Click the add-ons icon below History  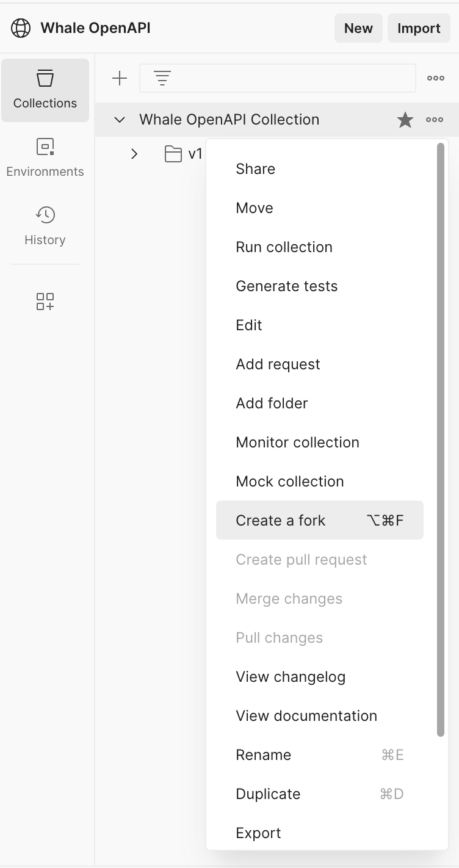pyautogui.click(x=45, y=301)
